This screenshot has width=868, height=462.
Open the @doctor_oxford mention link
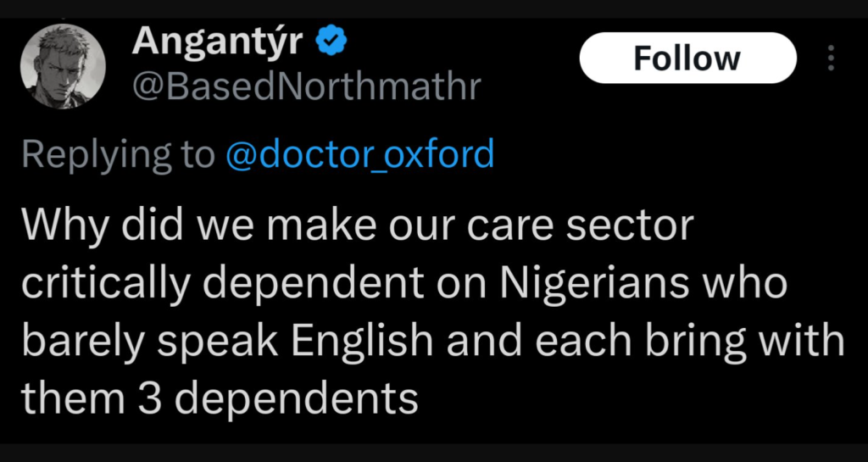pyautogui.click(x=359, y=154)
